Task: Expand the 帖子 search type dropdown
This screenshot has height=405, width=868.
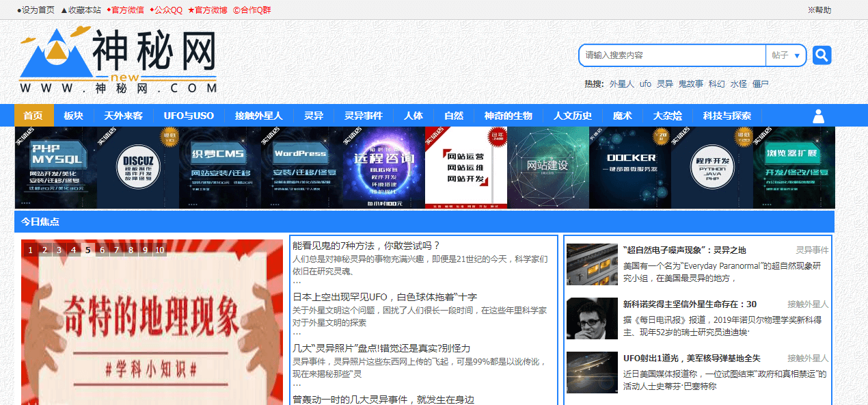Action: tap(785, 55)
